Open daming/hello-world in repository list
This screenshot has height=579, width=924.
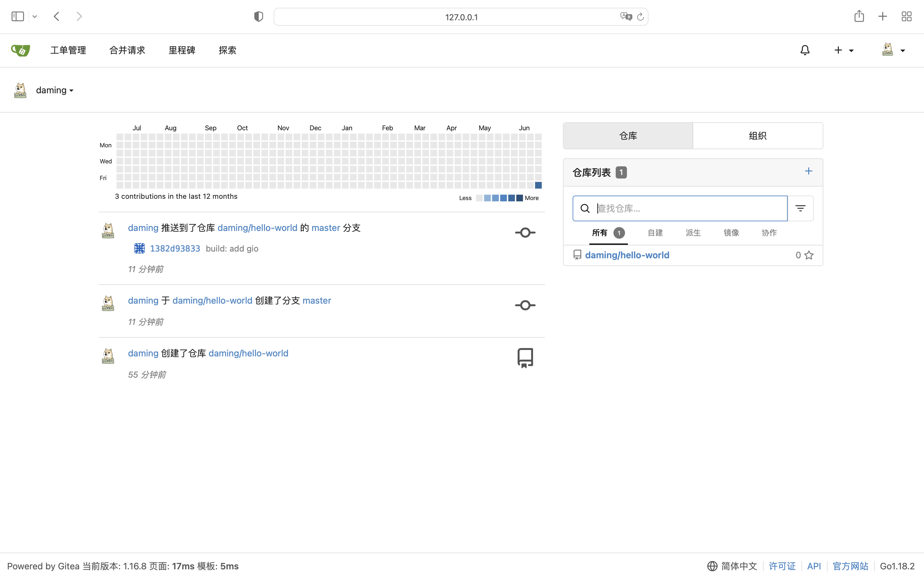[x=627, y=255]
